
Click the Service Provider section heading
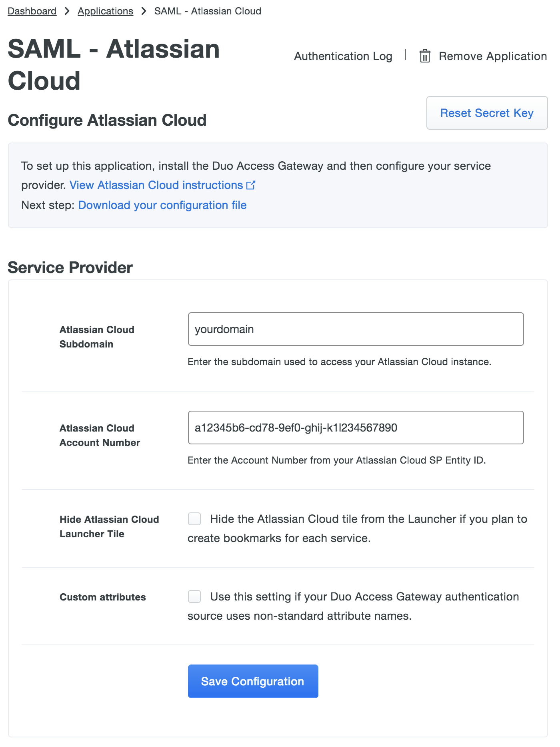coord(70,267)
